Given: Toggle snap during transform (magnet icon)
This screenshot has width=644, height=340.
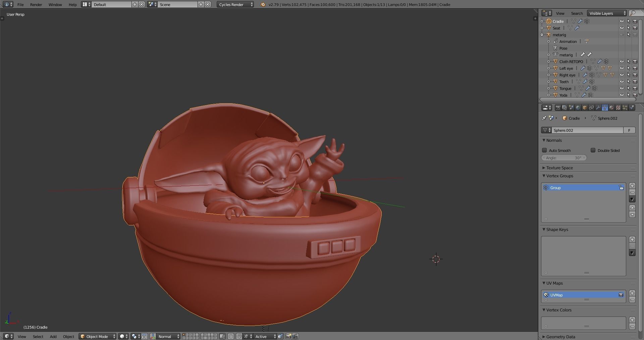Looking at the screenshot, I should tap(239, 336).
